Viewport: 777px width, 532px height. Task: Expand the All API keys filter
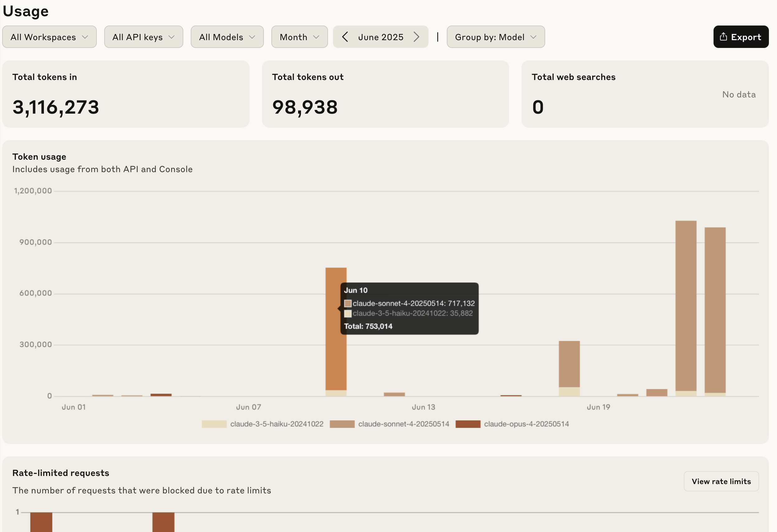click(x=143, y=37)
